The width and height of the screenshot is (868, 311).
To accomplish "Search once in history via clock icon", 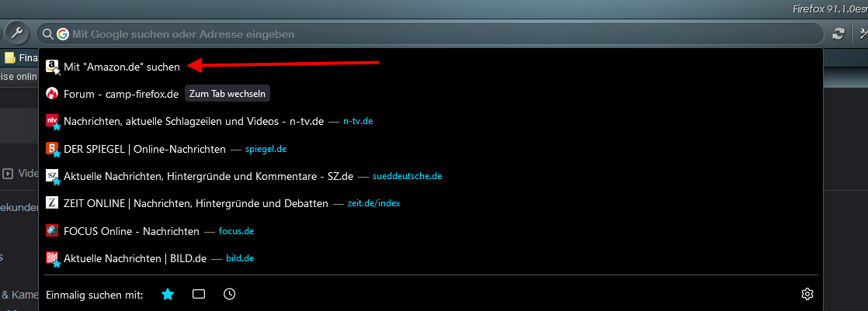I will [230, 295].
